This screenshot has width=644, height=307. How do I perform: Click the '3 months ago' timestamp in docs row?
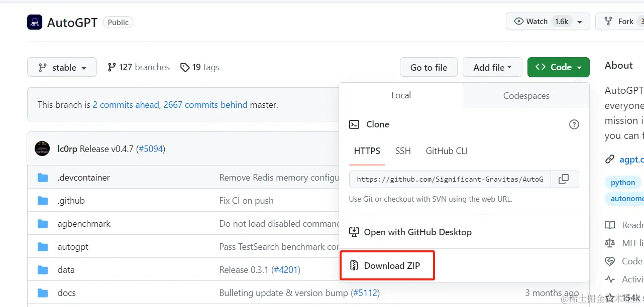[x=552, y=293]
